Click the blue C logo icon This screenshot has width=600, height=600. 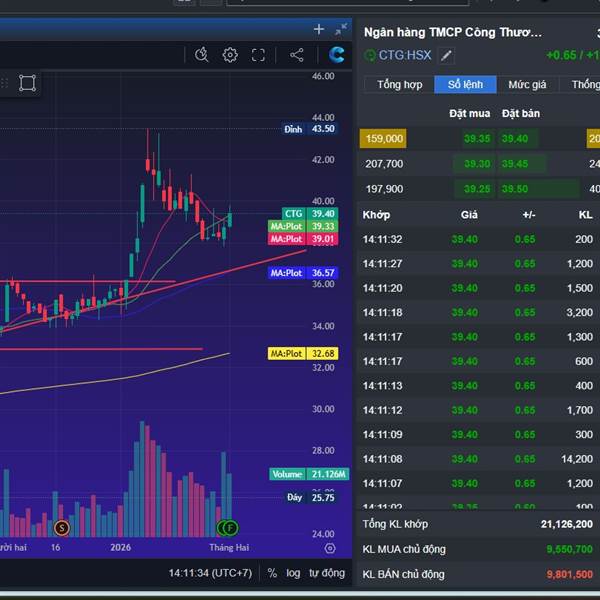click(x=337, y=55)
